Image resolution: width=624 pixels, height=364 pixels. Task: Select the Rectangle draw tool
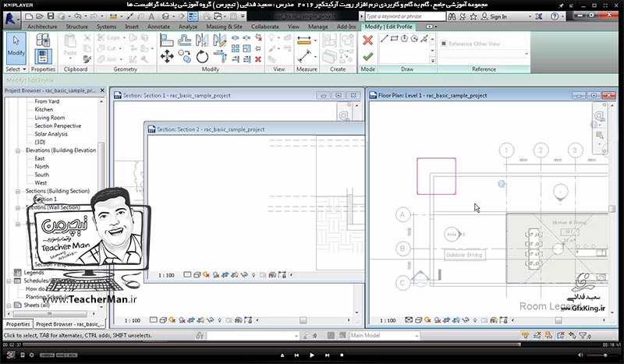395,39
